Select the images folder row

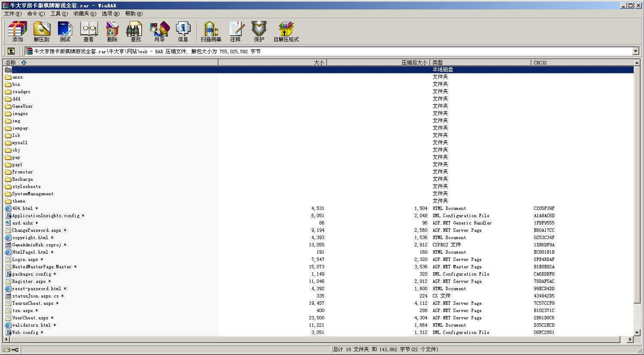pyautogui.click(x=319, y=114)
